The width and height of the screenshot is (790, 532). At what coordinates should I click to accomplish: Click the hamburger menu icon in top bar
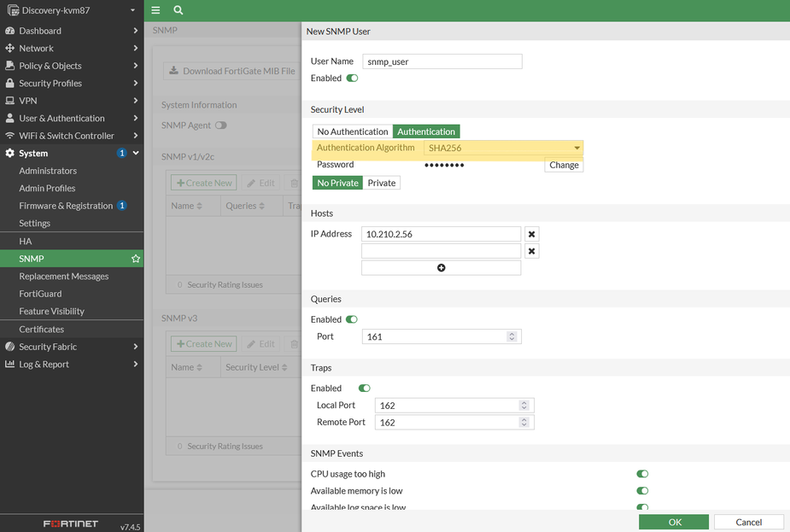155,10
